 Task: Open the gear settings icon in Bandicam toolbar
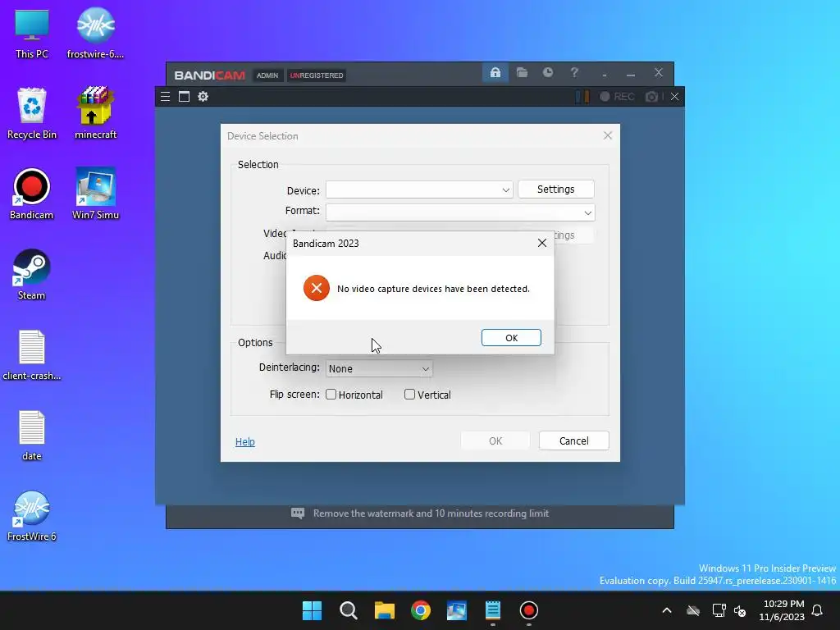click(203, 97)
